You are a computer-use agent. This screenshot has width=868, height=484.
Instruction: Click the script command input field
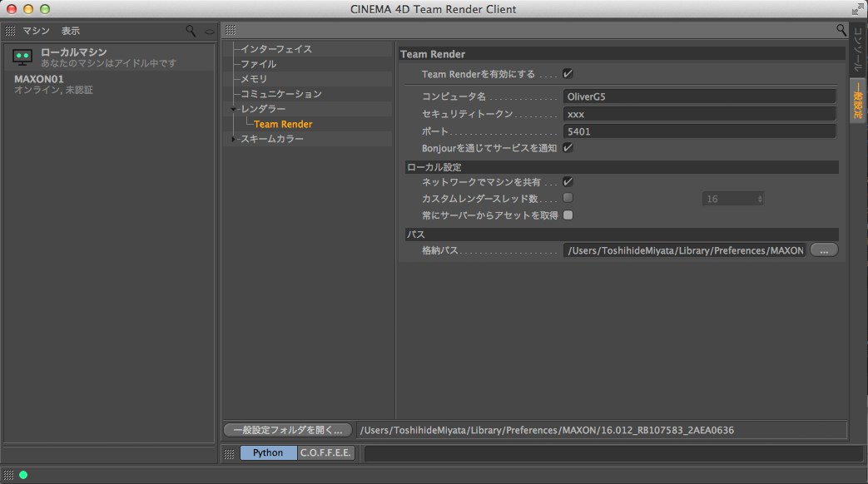613,453
